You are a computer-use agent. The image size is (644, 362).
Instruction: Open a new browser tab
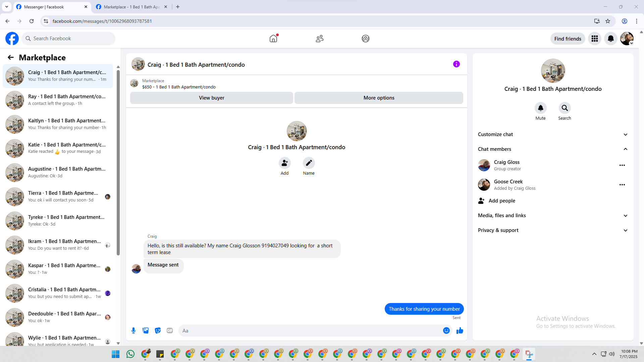pyautogui.click(x=178, y=7)
